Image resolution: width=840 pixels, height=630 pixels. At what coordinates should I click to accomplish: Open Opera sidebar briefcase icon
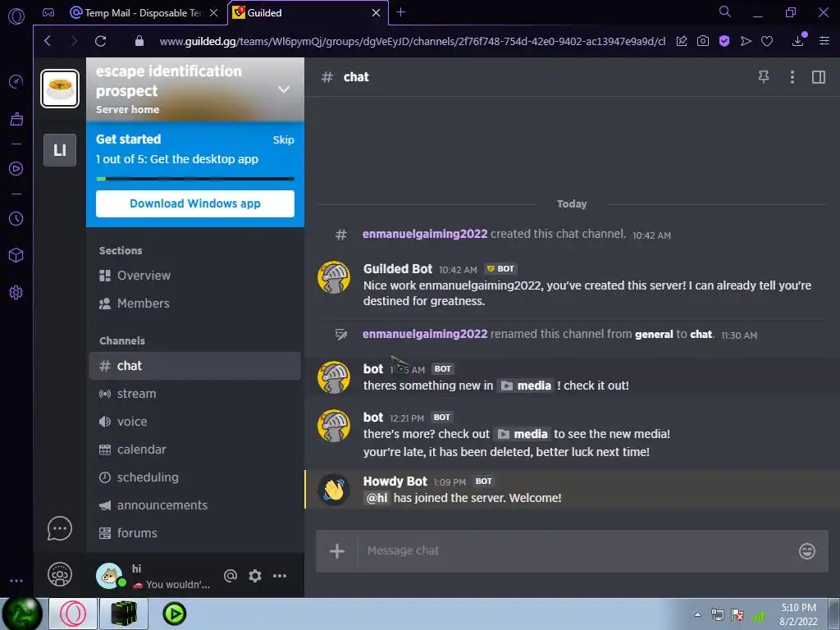(x=16, y=118)
